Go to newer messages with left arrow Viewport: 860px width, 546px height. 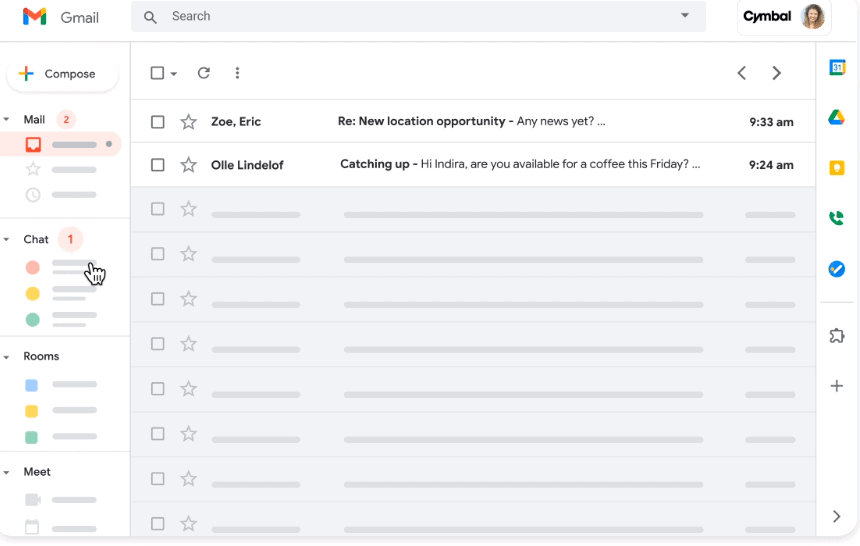click(x=742, y=73)
